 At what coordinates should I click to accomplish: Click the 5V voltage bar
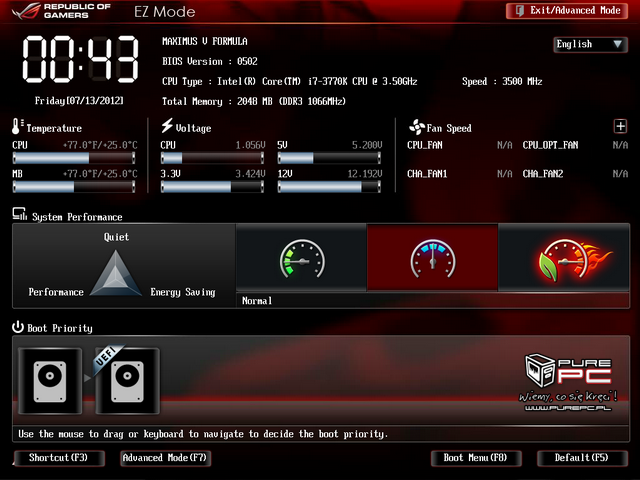pyautogui.click(x=329, y=158)
